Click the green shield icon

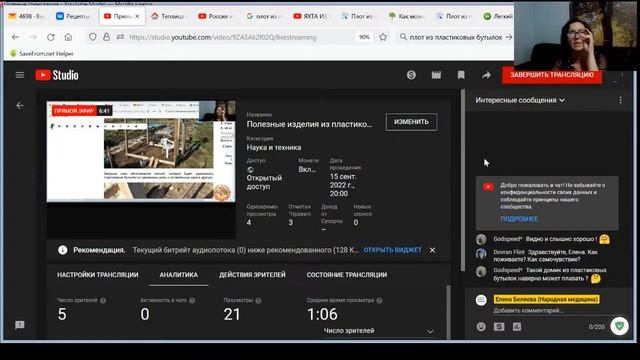pos(619,326)
